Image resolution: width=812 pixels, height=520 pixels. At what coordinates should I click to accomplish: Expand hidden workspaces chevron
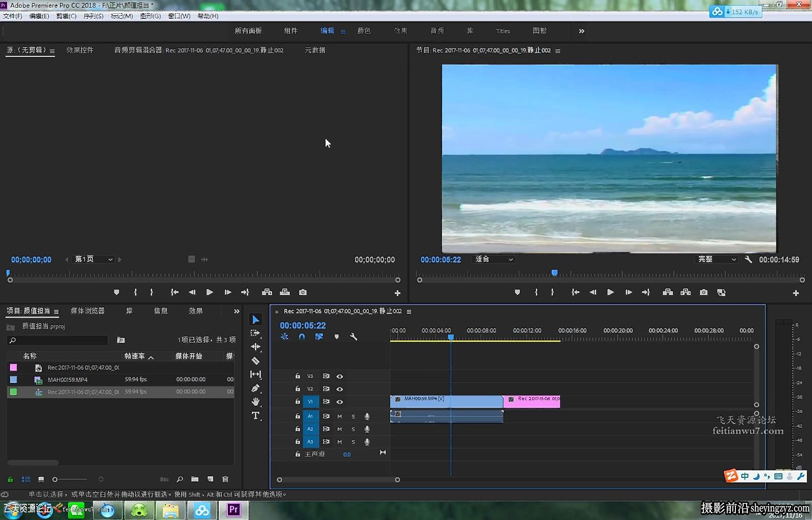click(x=582, y=31)
